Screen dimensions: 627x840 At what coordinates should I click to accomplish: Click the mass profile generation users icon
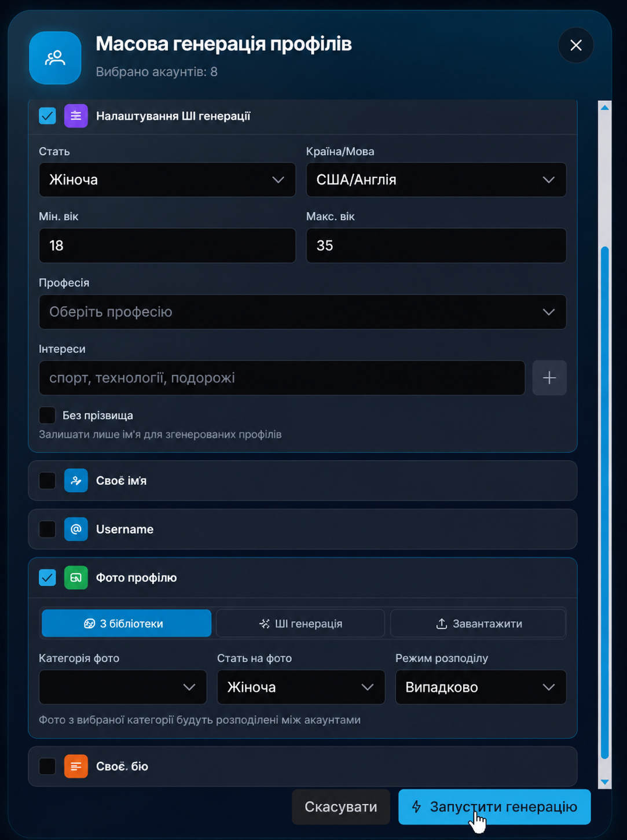pos(55,58)
